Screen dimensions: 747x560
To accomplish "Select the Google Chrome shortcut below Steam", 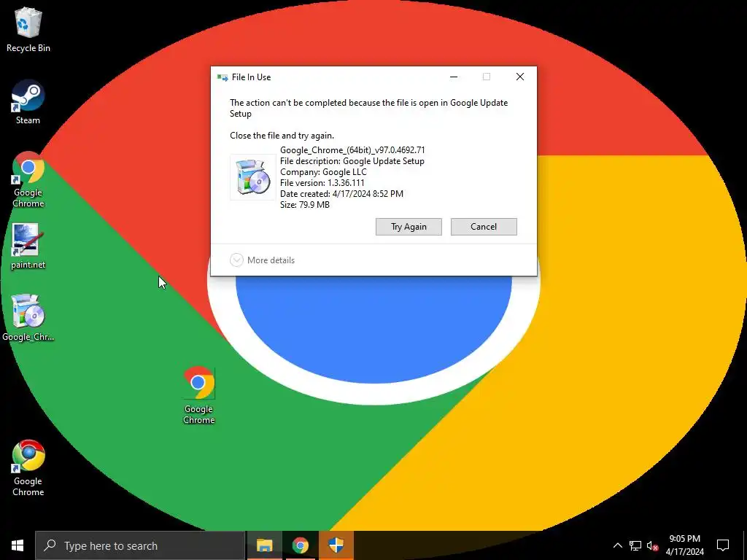I will tap(28, 180).
